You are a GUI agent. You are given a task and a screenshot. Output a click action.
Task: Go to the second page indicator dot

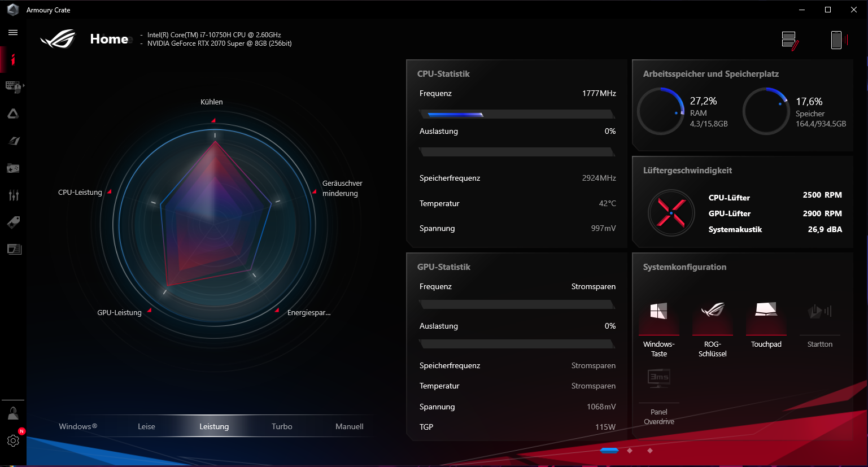coord(630,451)
